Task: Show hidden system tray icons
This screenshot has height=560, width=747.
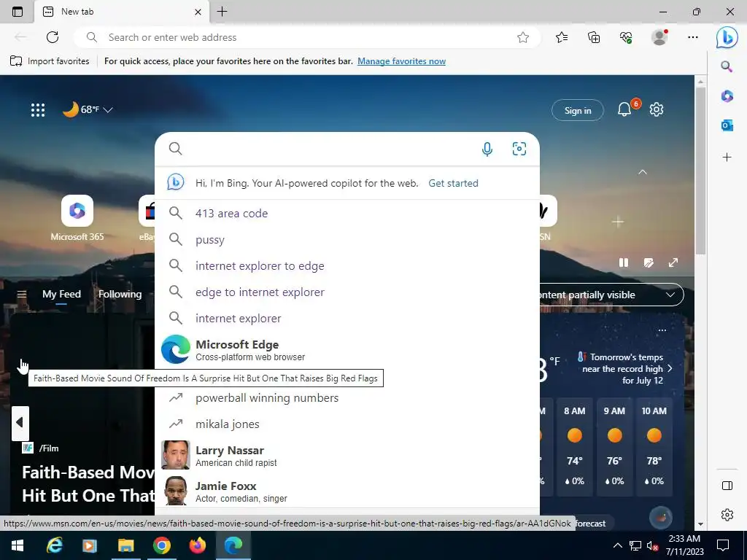Action: point(617,545)
